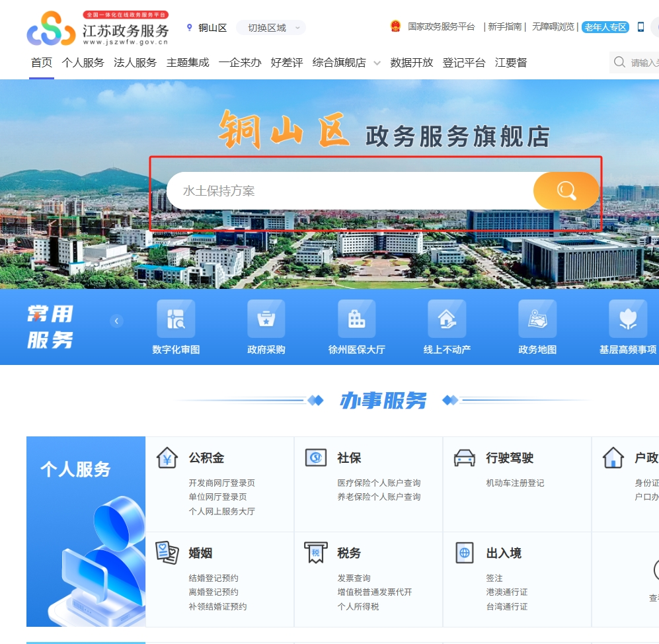Open the 基层高频事项 service icon

[x=628, y=319]
